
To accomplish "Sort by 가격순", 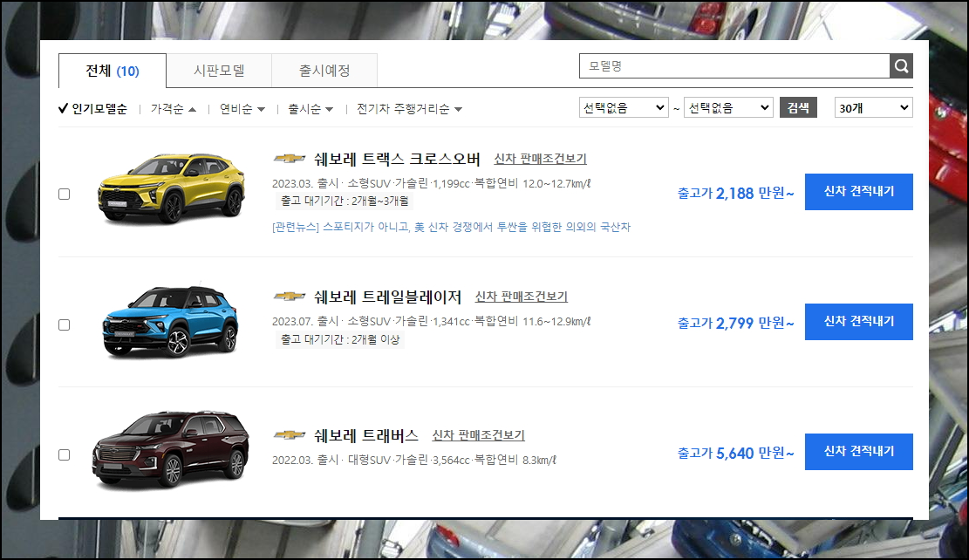I will 173,109.
